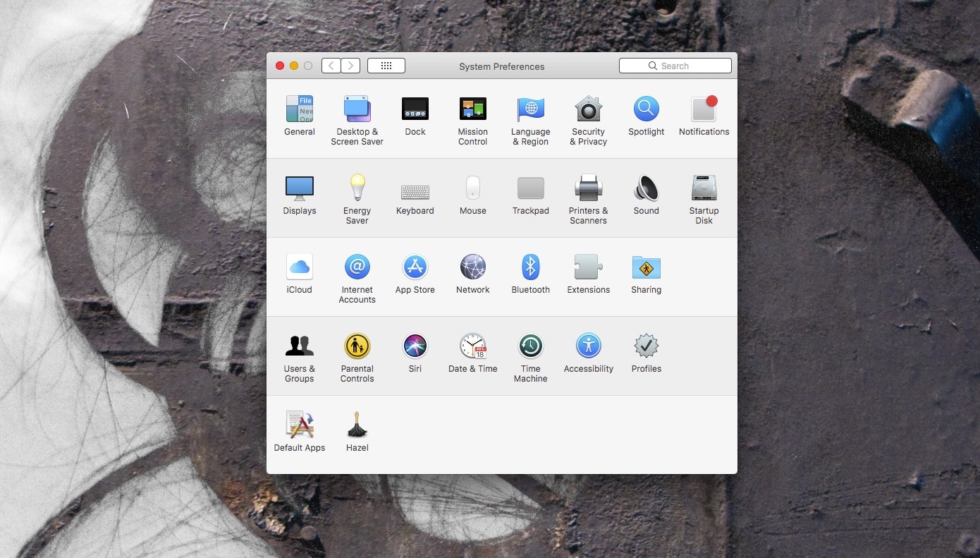Open Bluetooth preferences
980x558 pixels.
pos(530,267)
